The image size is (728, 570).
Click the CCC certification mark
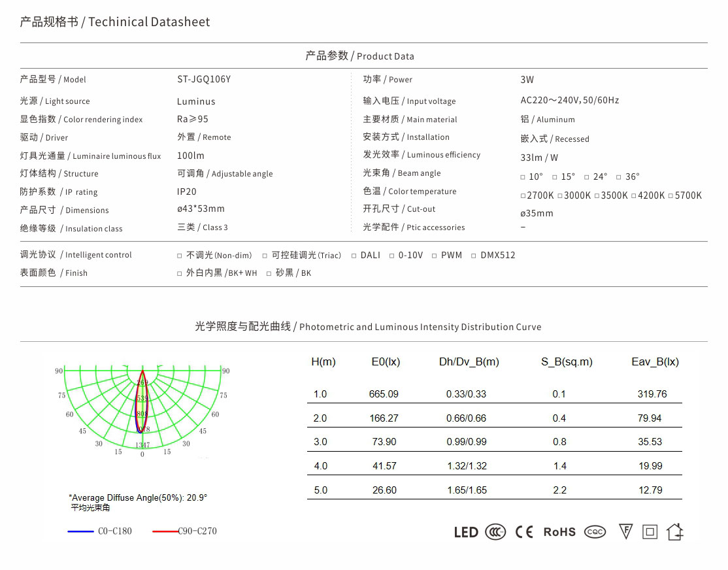[495, 532]
